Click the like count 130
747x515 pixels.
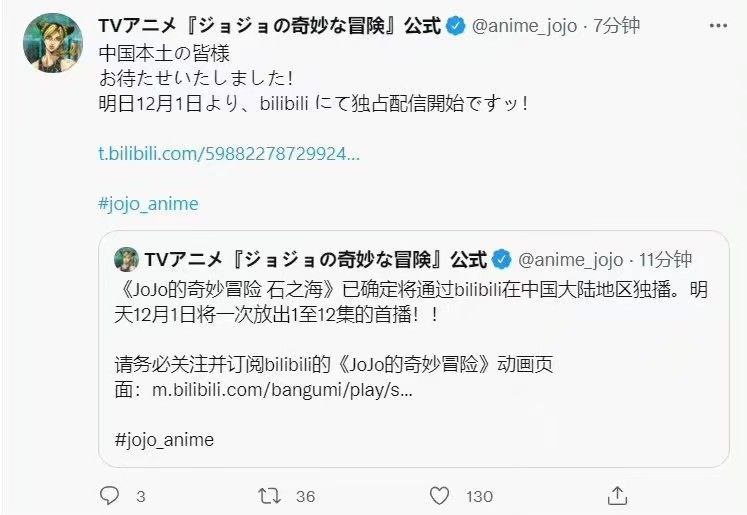point(480,496)
